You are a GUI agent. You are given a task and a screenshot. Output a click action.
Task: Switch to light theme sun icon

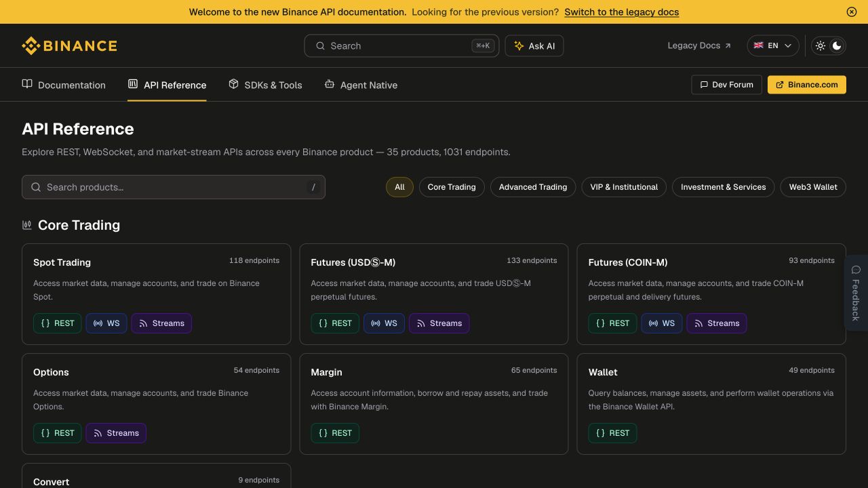(821, 45)
